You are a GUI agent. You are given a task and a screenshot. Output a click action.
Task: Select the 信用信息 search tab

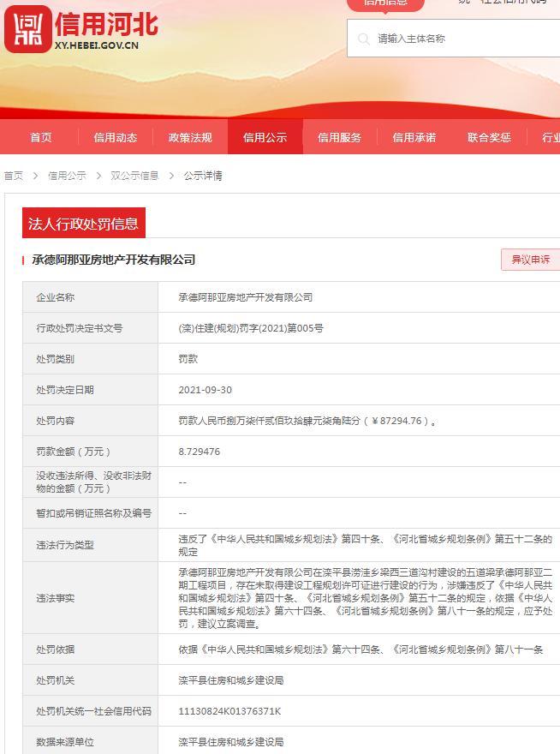pos(385,3)
